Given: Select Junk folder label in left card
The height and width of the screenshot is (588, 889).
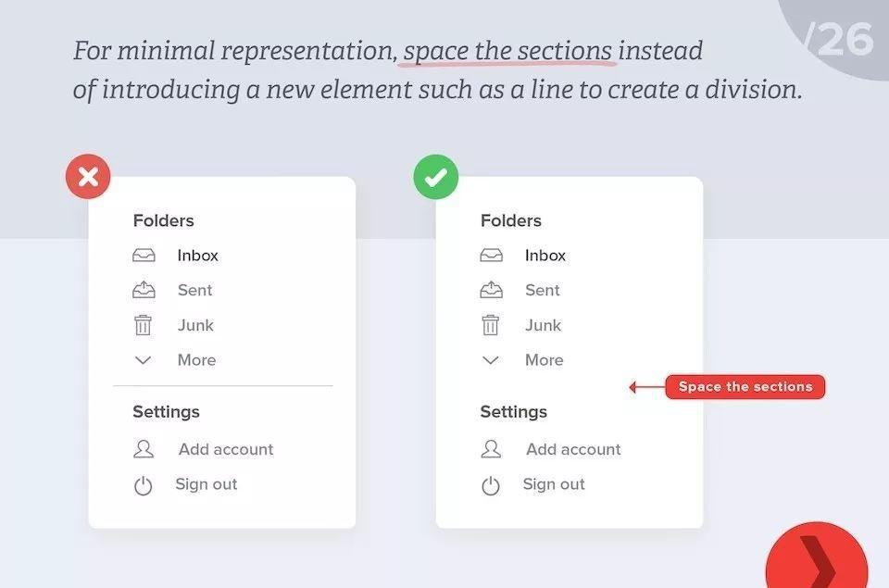Looking at the screenshot, I should 195,325.
